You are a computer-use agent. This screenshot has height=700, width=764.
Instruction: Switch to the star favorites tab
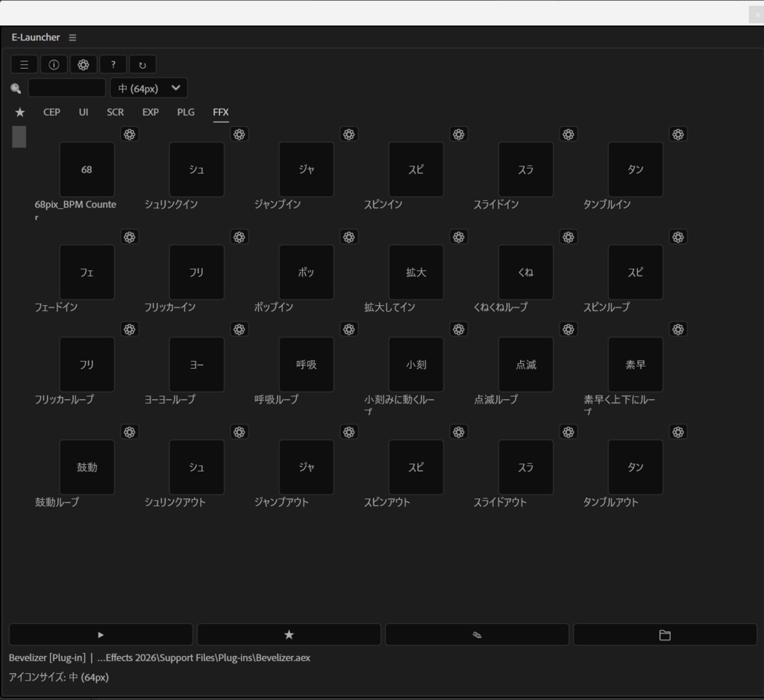[x=20, y=113]
